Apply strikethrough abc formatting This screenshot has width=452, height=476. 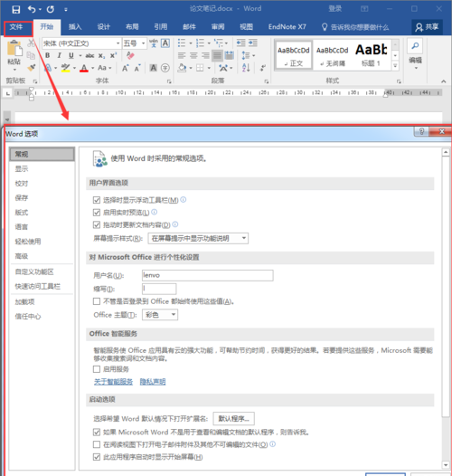coord(89,55)
